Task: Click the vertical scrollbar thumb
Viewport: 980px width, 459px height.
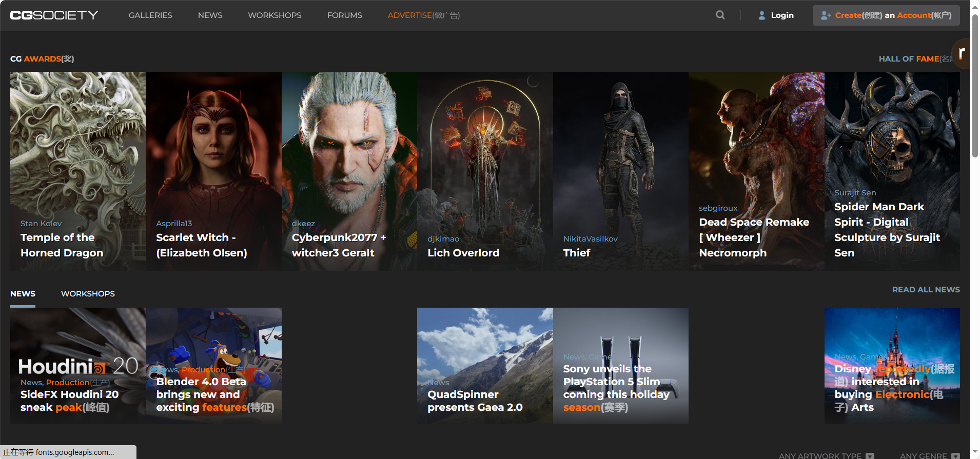Action: [x=975, y=86]
